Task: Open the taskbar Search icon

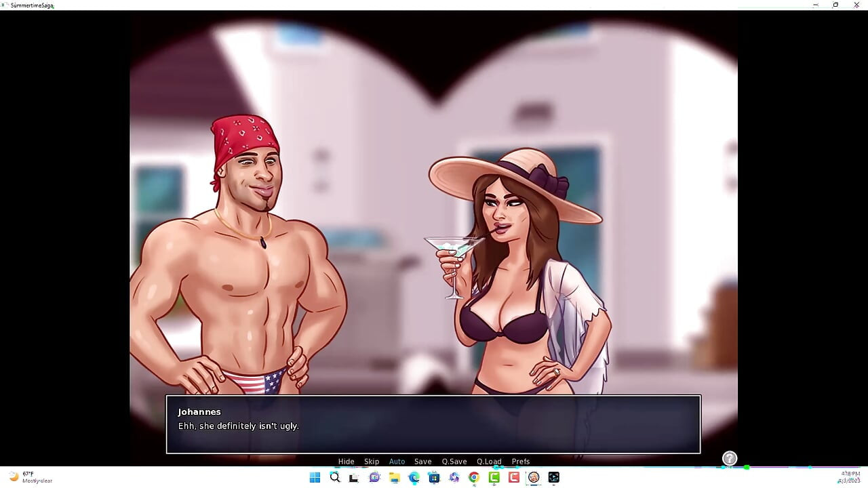Action: click(x=334, y=477)
